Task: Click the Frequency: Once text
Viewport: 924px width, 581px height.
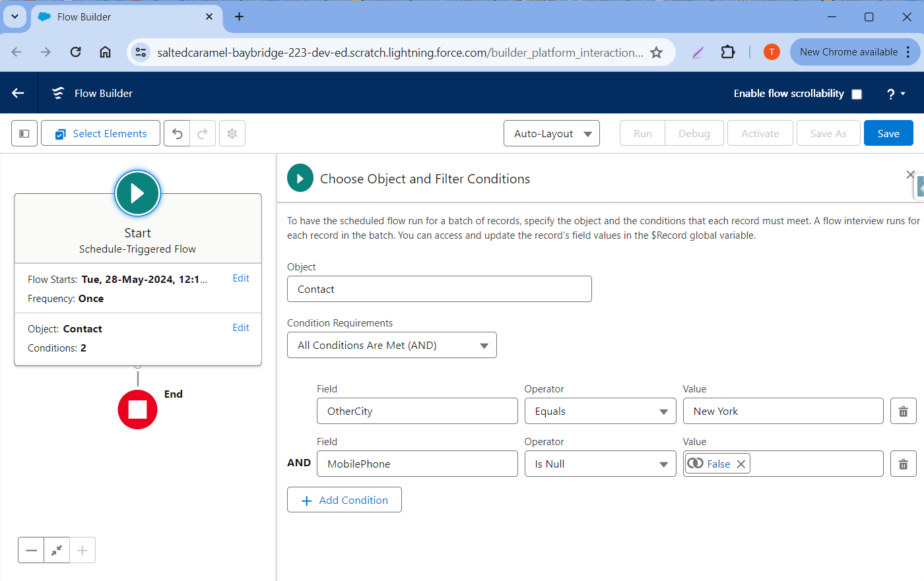Action: pos(65,299)
